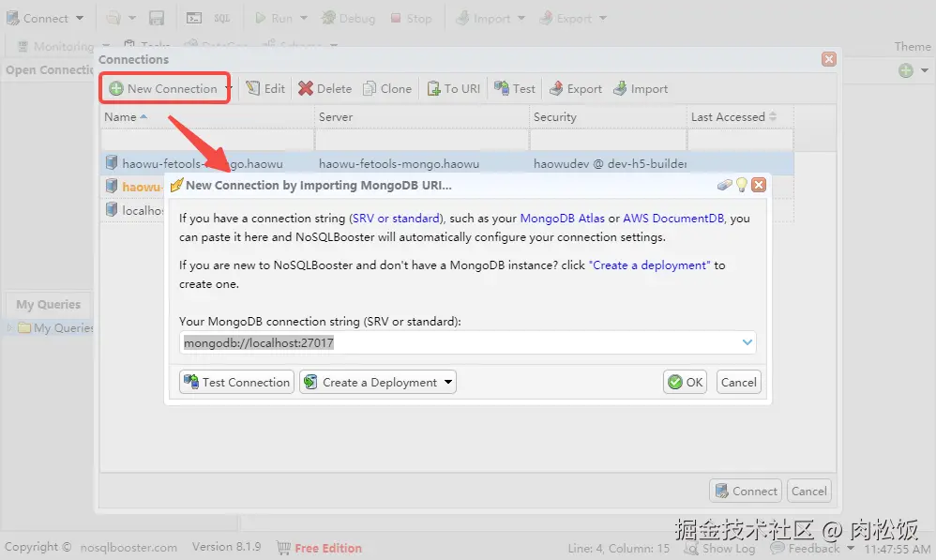Confirm with the OK button

[685, 382]
